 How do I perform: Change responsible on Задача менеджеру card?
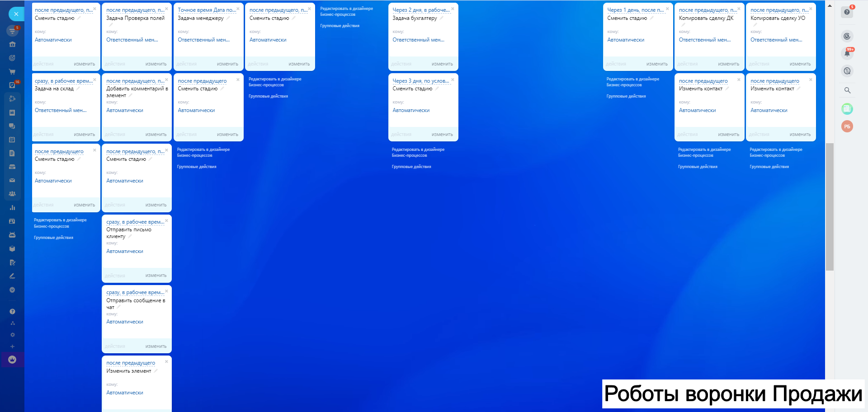point(204,40)
